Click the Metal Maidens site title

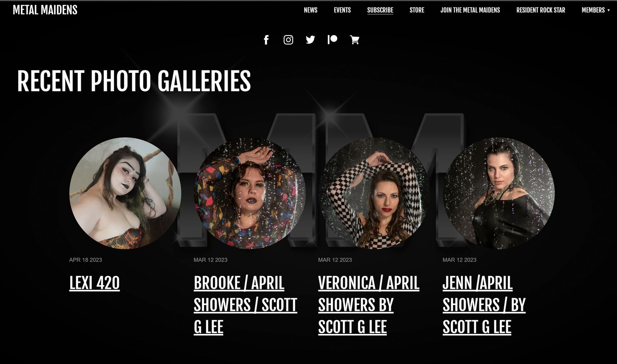coord(45,10)
